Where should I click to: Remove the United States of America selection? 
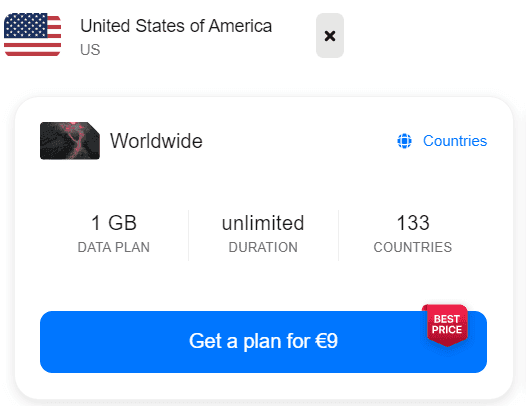(330, 36)
